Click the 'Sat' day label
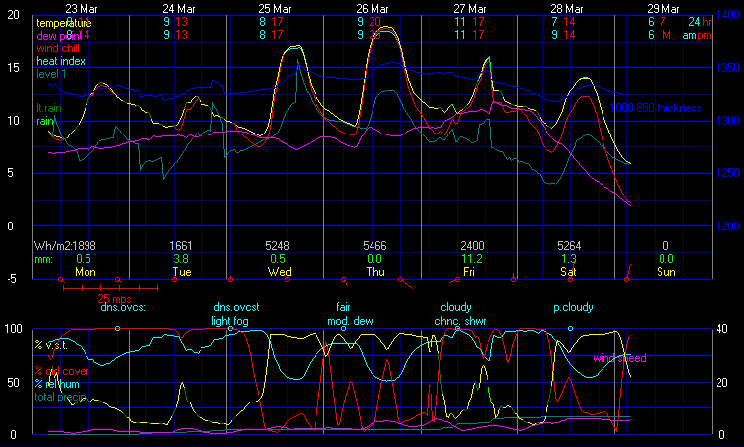The image size is (744, 447). pos(568,272)
